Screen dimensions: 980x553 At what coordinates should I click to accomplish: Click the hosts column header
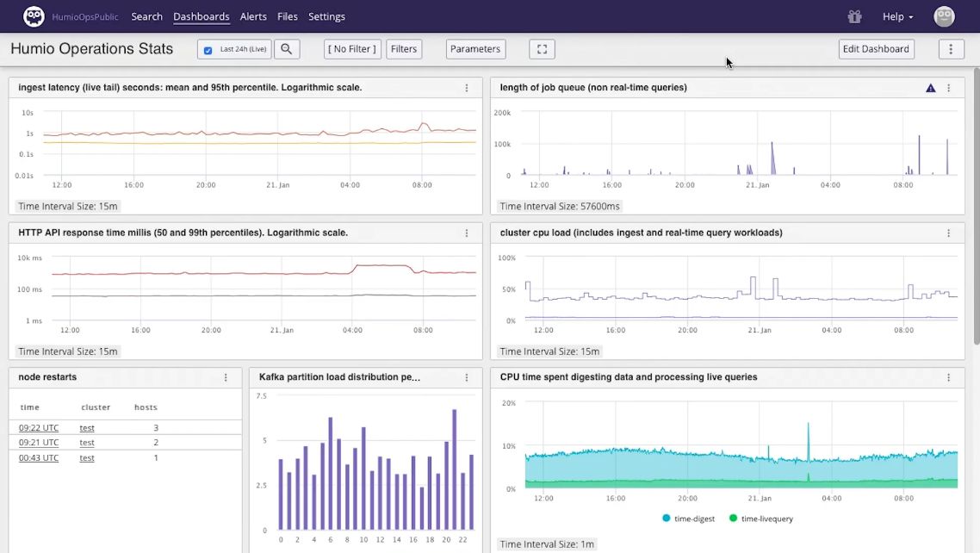(146, 407)
